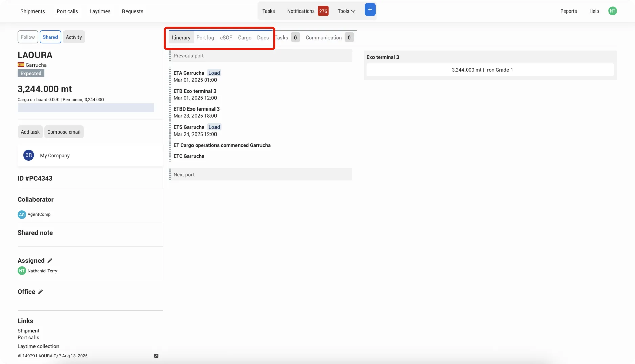Edit Assigned using the pencil icon
The height and width of the screenshot is (364, 635).
point(50,261)
